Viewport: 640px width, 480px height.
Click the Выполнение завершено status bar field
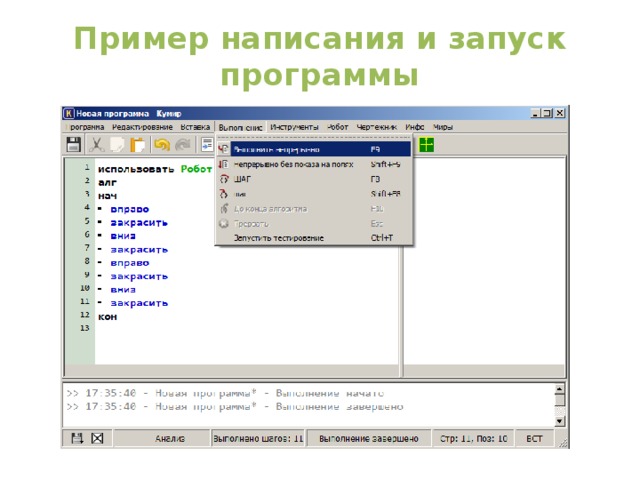coord(369,438)
